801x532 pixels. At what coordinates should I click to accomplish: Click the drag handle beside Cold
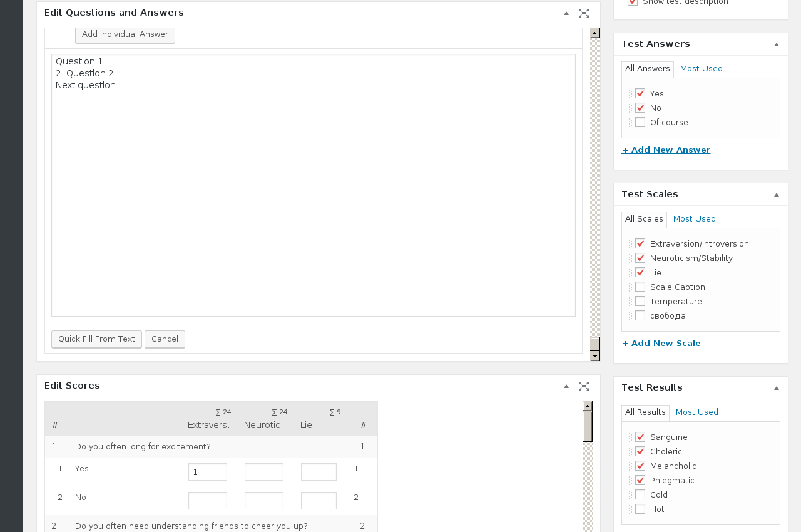(630, 495)
